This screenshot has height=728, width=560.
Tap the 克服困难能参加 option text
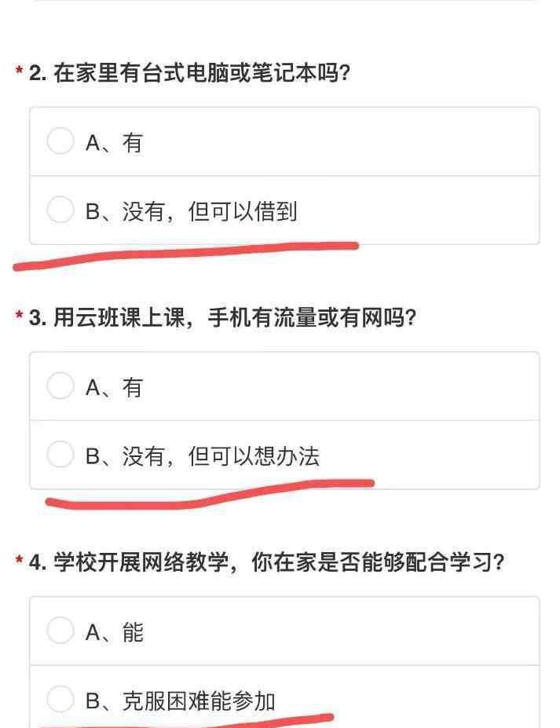pos(199,701)
